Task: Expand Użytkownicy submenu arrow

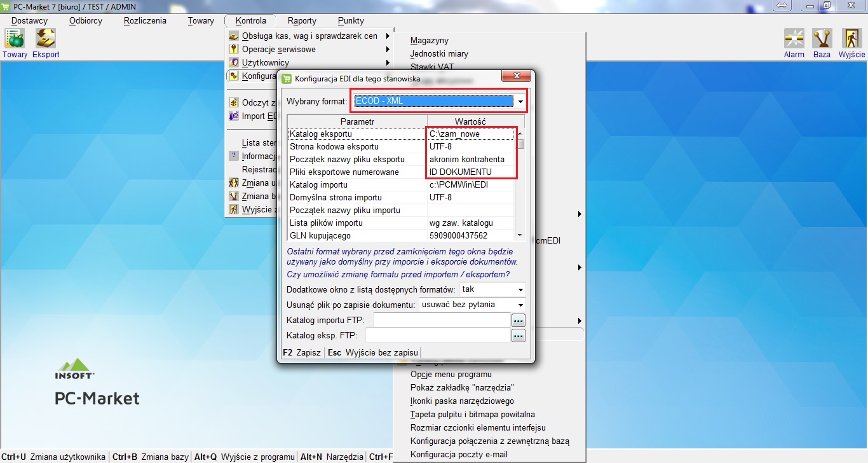Action: pyautogui.click(x=388, y=63)
